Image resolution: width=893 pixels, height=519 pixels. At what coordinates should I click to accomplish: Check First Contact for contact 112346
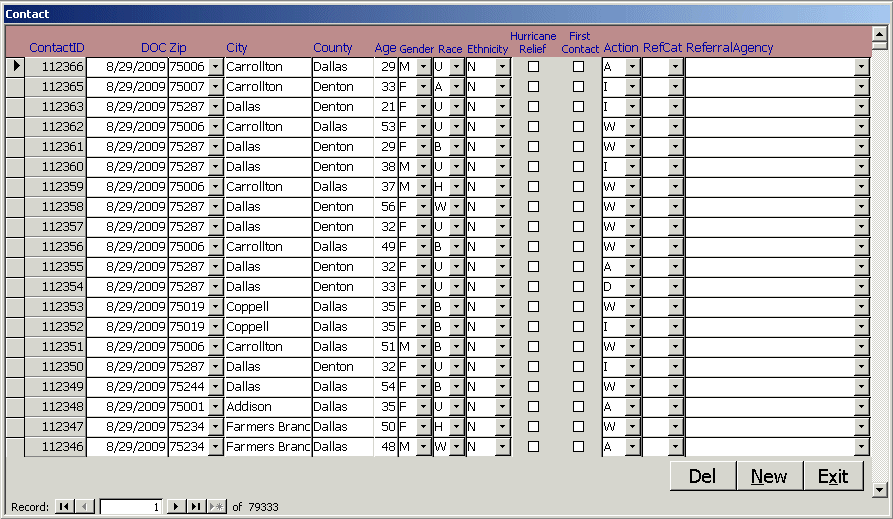point(578,447)
